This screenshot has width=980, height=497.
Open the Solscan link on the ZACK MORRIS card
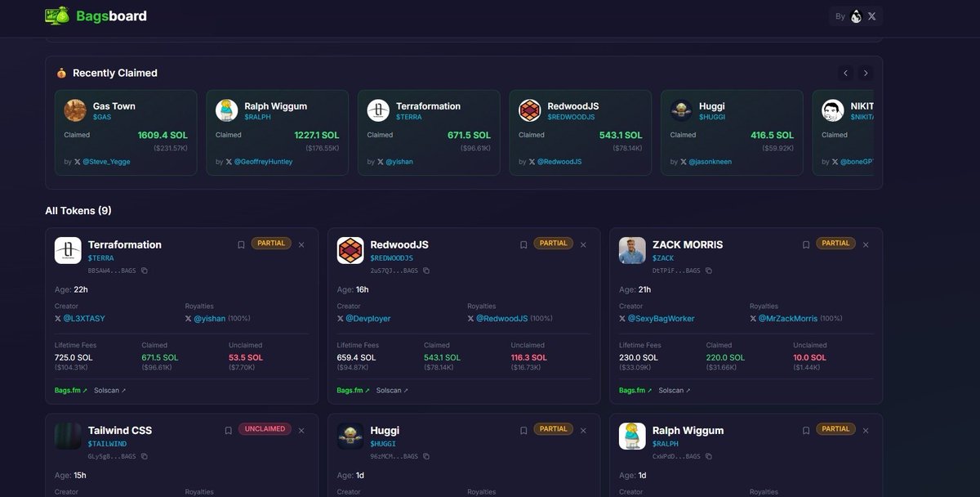pos(675,391)
